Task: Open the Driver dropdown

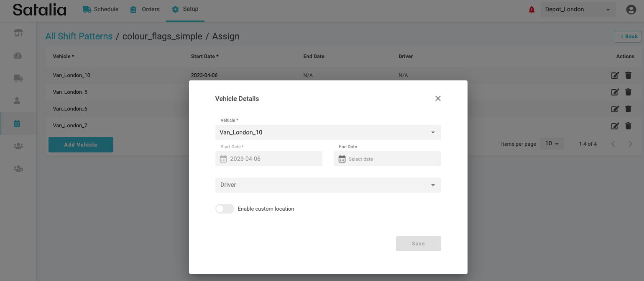Action: point(328,185)
